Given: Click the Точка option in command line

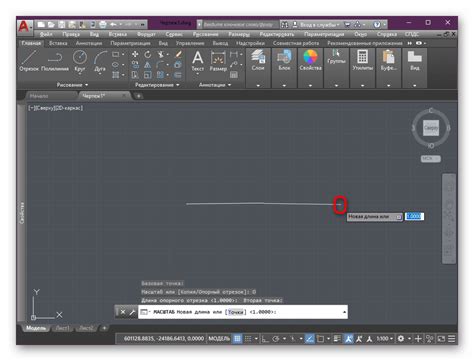Looking at the screenshot, I should click(236, 312).
